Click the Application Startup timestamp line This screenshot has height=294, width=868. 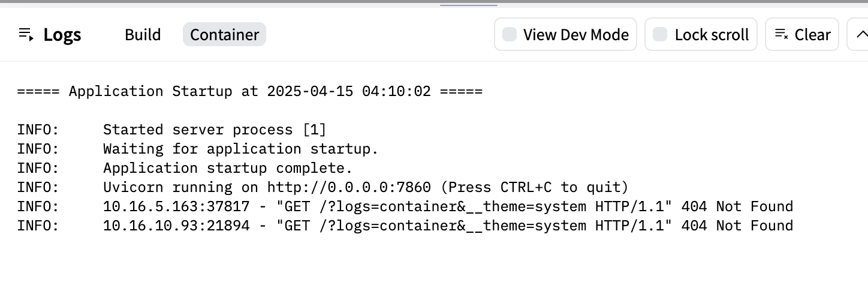[250, 92]
